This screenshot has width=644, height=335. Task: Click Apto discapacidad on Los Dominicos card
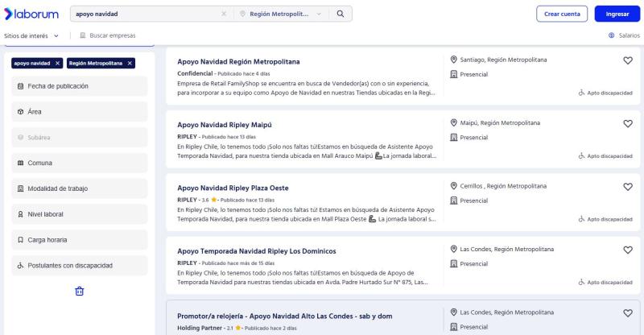click(x=605, y=283)
